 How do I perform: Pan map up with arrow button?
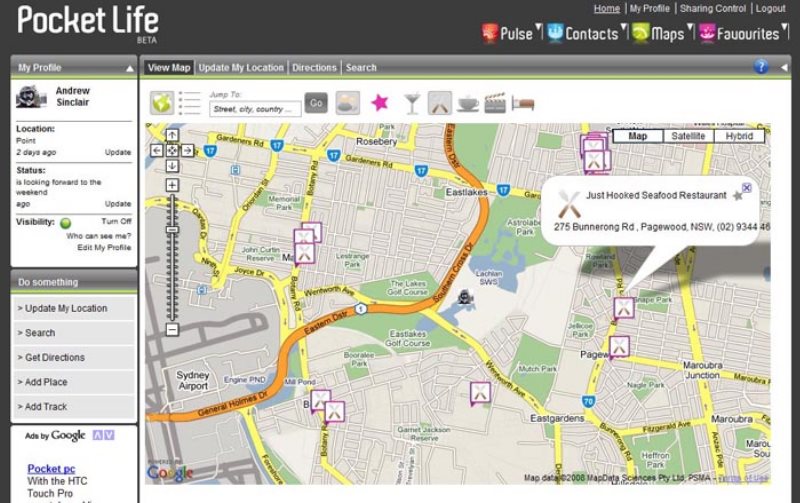[172, 135]
